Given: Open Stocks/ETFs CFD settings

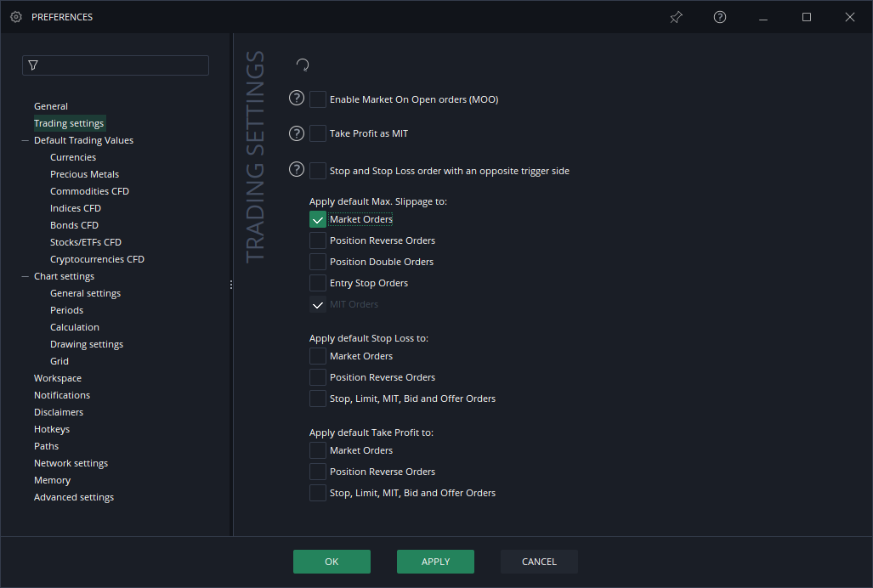Looking at the screenshot, I should pyautogui.click(x=86, y=242).
